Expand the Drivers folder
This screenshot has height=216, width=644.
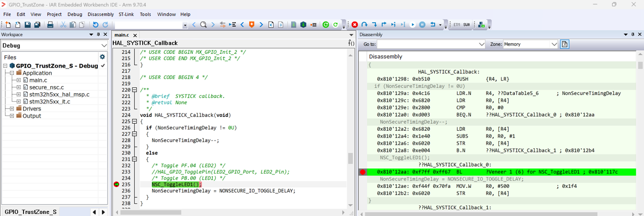11,109
